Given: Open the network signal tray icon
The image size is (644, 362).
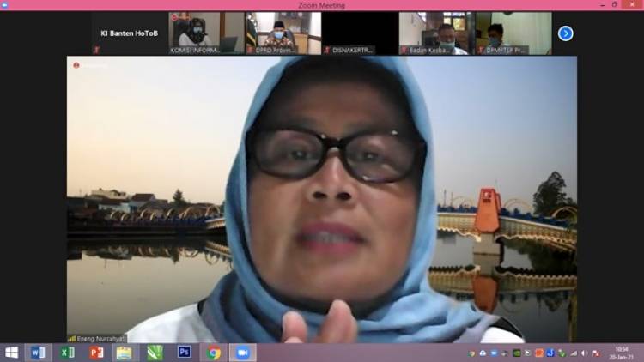Looking at the screenshot, I should coord(574,353).
